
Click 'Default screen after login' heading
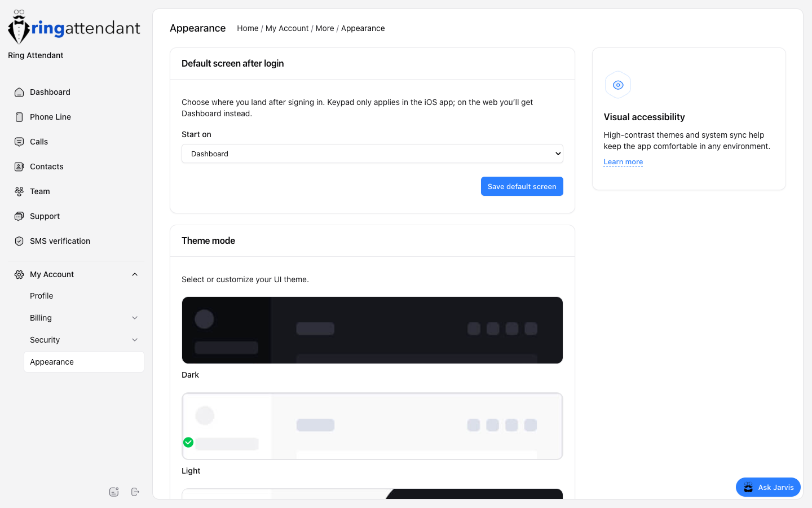[232, 63]
